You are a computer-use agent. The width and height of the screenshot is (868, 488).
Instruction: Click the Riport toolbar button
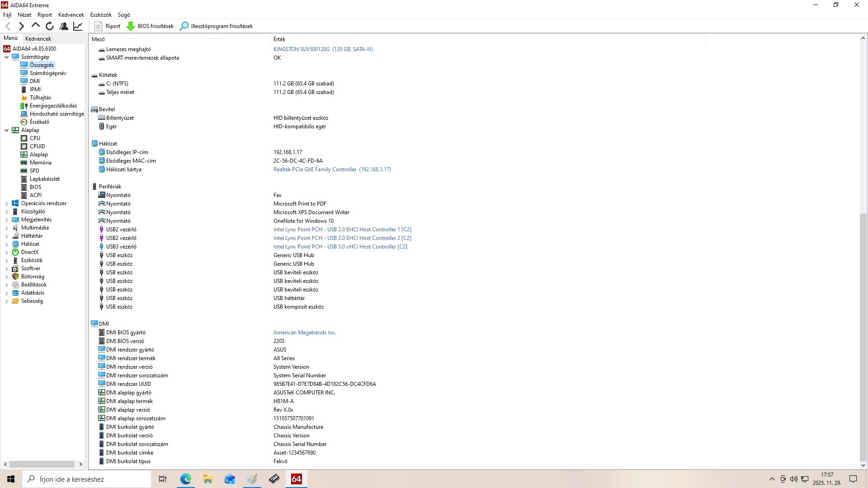(107, 26)
